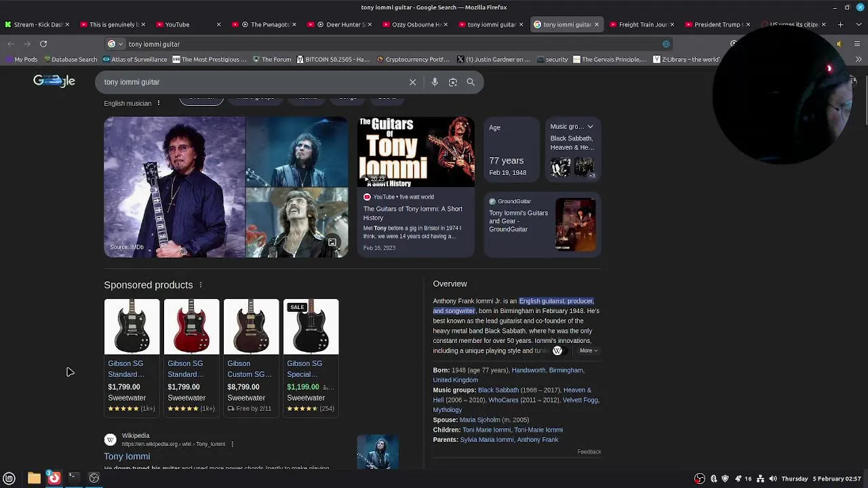Open the terminal icon in the taskbar
Image resolution: width=868 pixels, height=488 pixels.
(x=74, y=478)
